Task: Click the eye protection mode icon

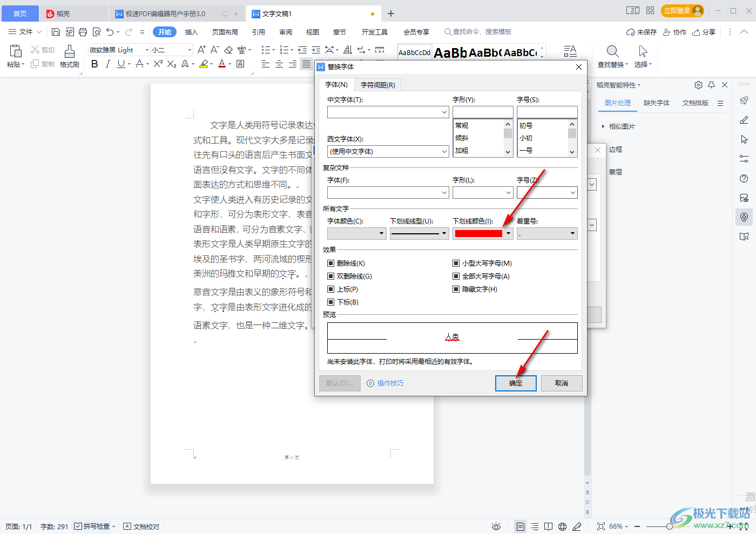Action: click(496, 526)
